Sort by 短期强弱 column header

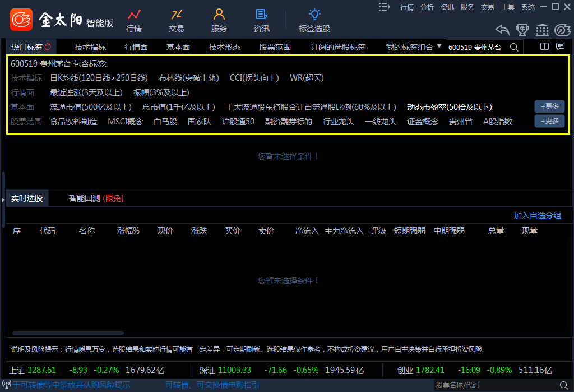(x=409, y=231)
